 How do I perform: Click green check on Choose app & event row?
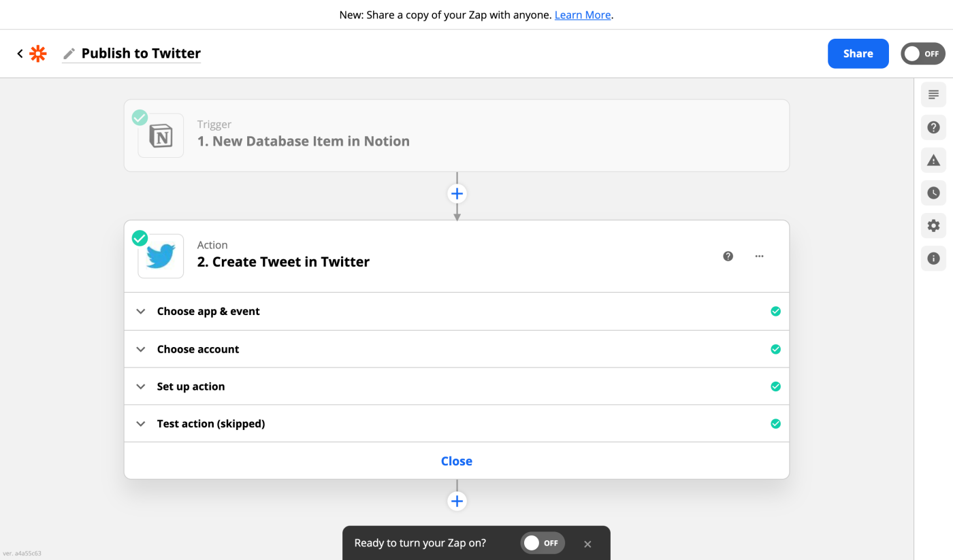tap(775, 312)
